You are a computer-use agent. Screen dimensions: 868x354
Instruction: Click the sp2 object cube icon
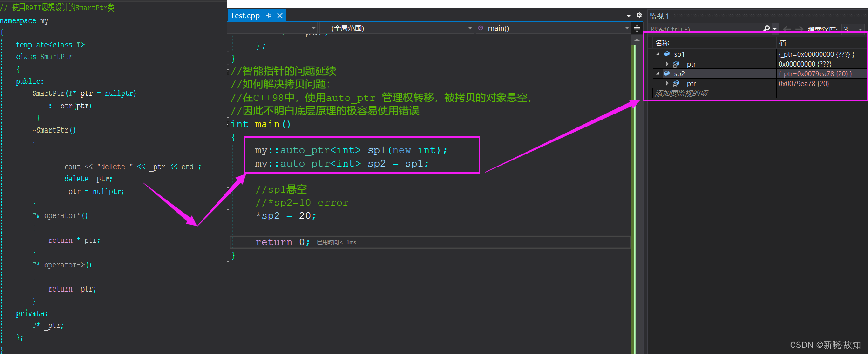[666, 73]
